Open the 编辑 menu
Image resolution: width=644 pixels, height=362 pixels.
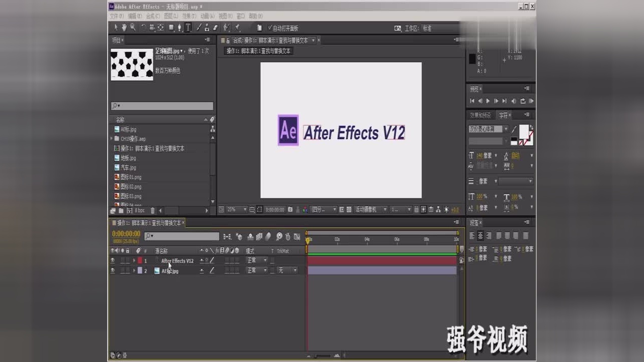pos(135,16)
